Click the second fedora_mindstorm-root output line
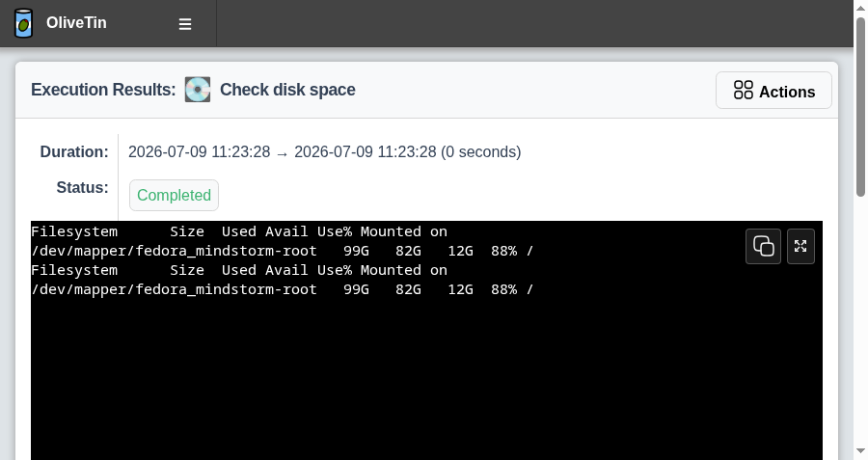 pos(283,289)
